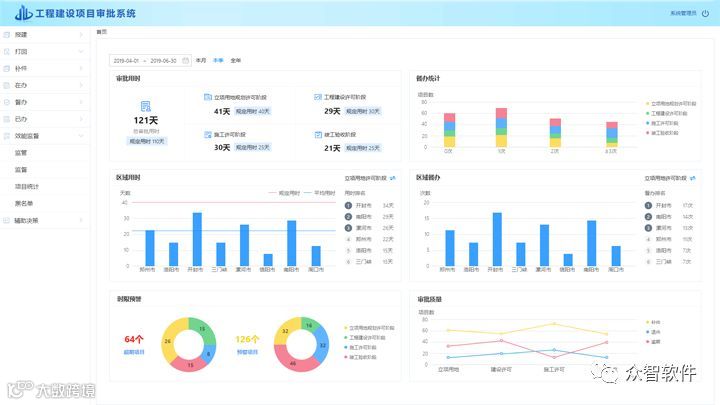Image resolution: width=720 pixels, height=405 pixels.
Task: Expand the 在办 menu chevron
Action: click(x=81, y=85)
